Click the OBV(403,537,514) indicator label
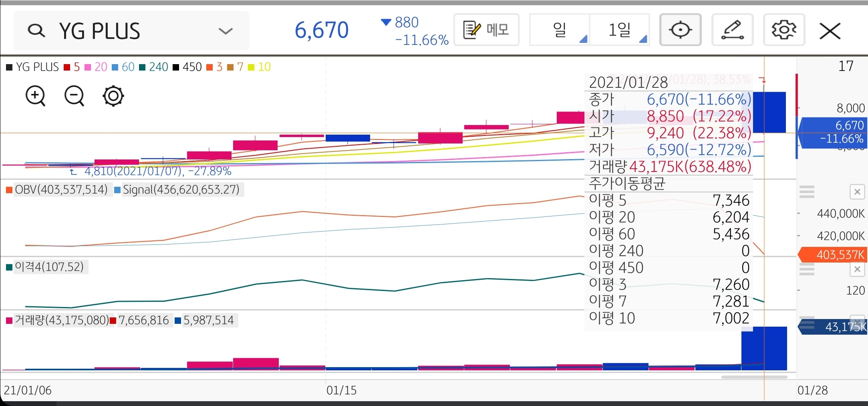 click(x=61, y=189)
